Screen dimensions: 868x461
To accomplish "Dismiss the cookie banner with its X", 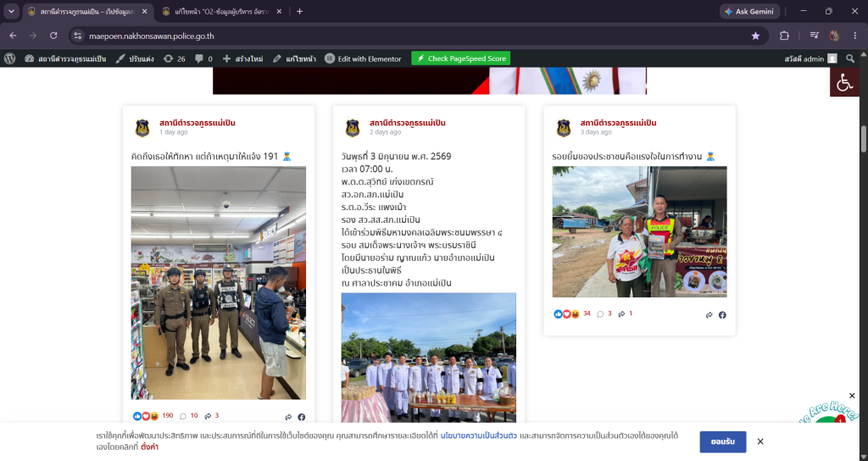I will (760, 442).
